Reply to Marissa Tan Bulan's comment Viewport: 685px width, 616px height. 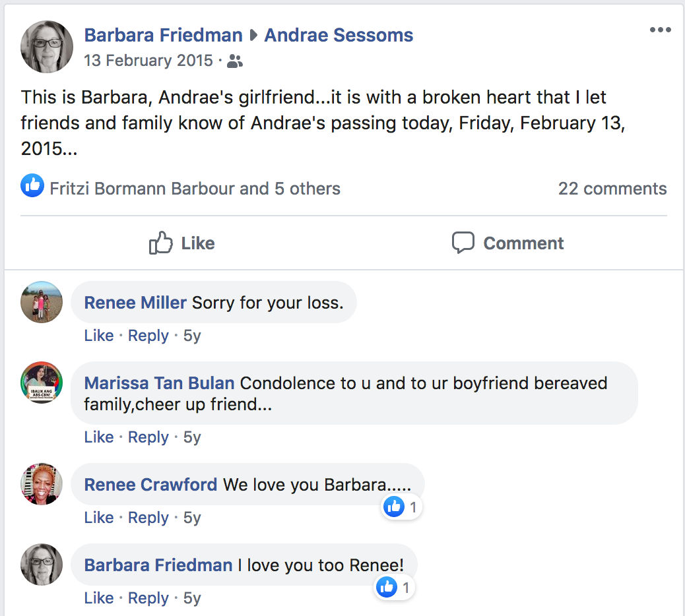point(148,437)
